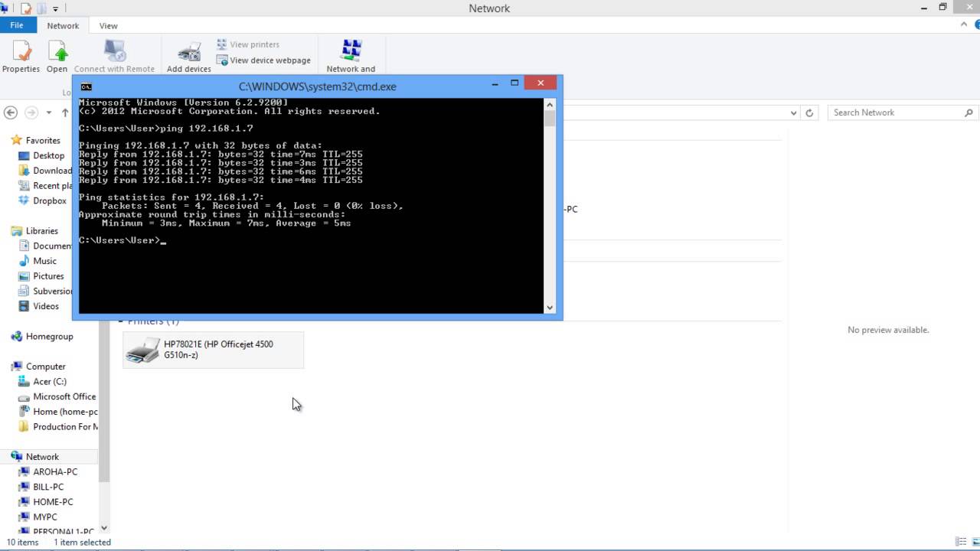Switch to the Network ribbon tab
Viewport: 980px width, 551px height.
[63, 25]
